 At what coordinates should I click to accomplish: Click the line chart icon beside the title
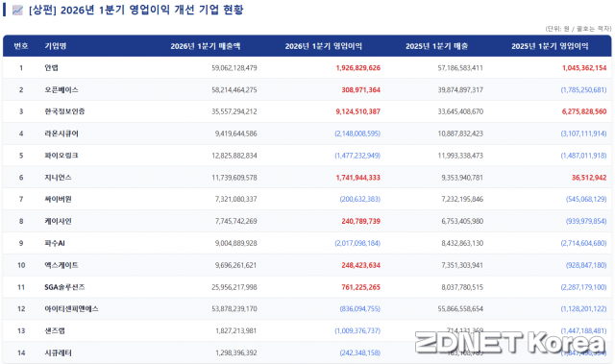click(x=17, y=11)
